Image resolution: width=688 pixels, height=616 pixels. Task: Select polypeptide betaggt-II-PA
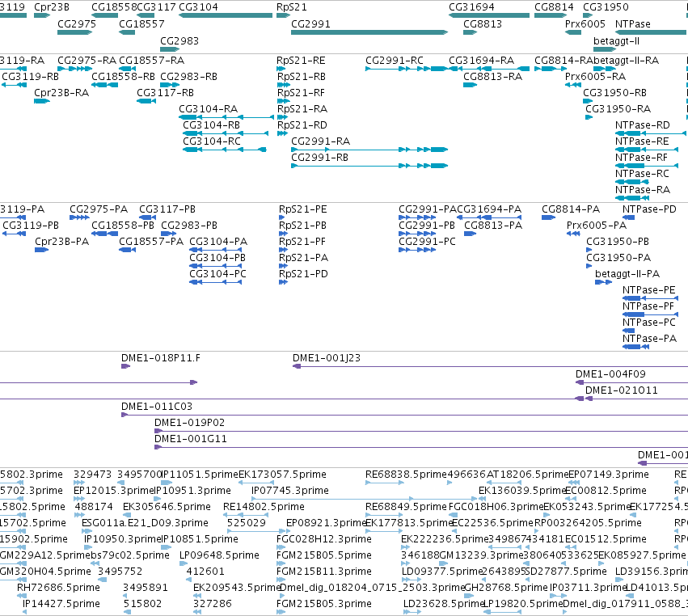[603, 282]
